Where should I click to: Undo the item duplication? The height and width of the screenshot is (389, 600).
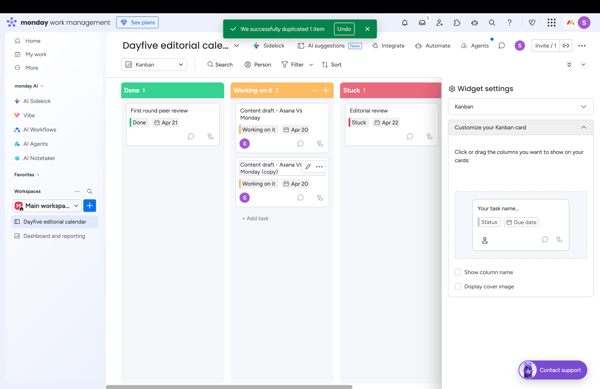[344, 29]
